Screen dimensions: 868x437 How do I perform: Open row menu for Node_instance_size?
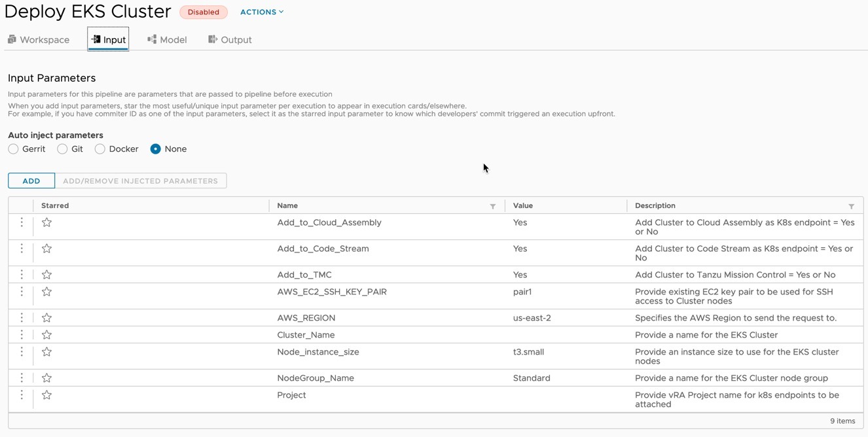[x=22, y=352]
